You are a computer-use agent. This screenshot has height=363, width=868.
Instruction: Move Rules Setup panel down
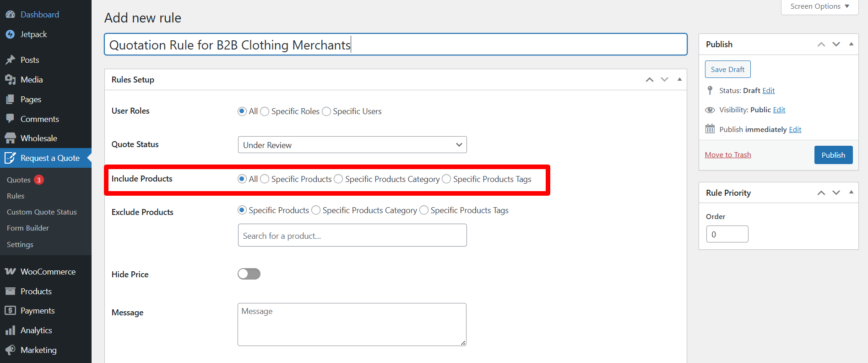click(665, 80)
